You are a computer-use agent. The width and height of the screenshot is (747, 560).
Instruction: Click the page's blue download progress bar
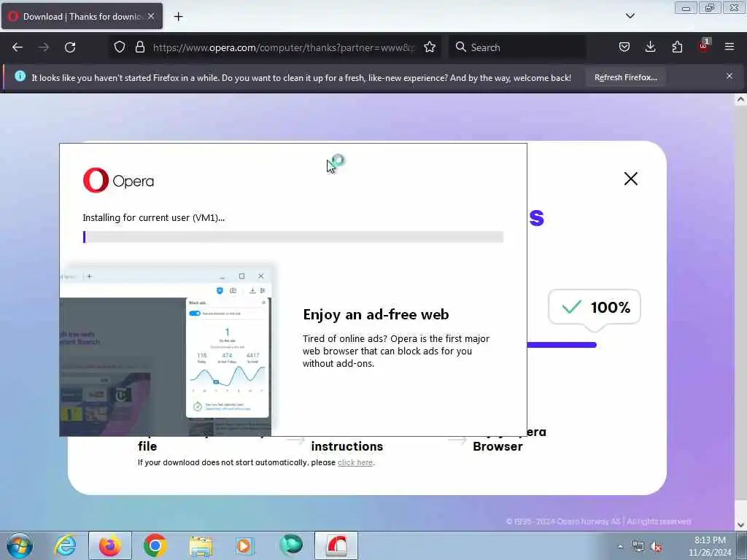click(562, 345)
